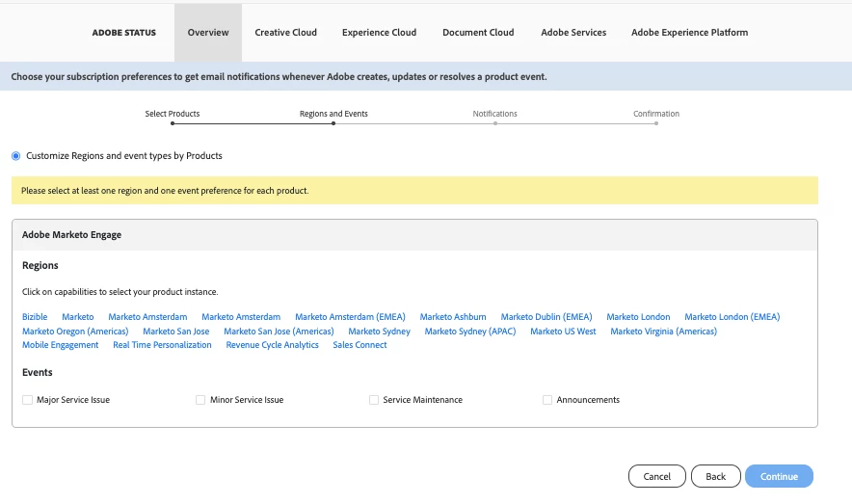Pick the Marketo London (EMEA) link
852x504 pixels.
tap(732, 317)
